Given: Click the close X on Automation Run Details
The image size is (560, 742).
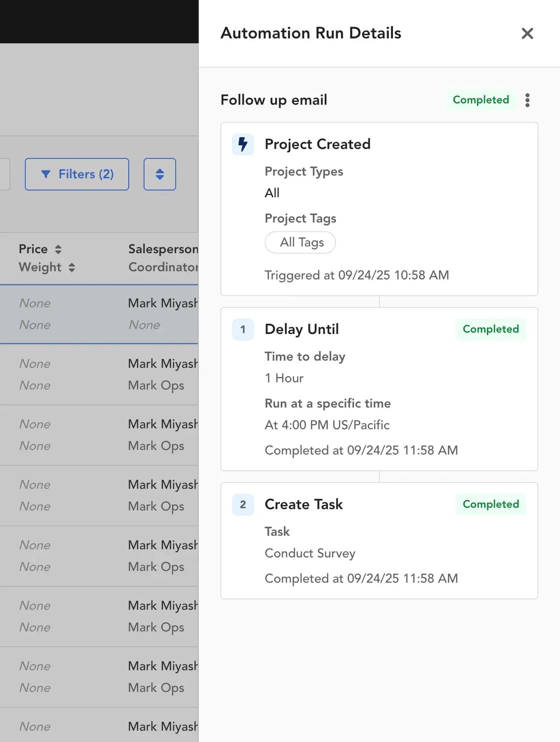Looking at the screenshot, I should point(527,33).
